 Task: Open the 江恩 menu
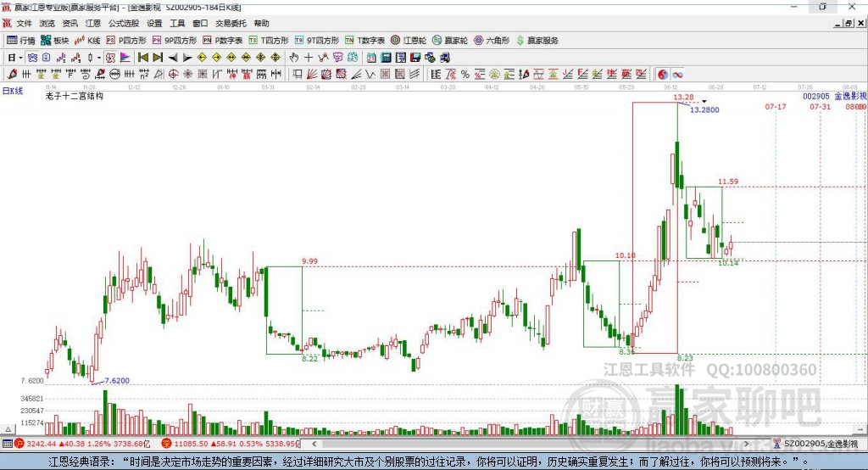[92, 23]
